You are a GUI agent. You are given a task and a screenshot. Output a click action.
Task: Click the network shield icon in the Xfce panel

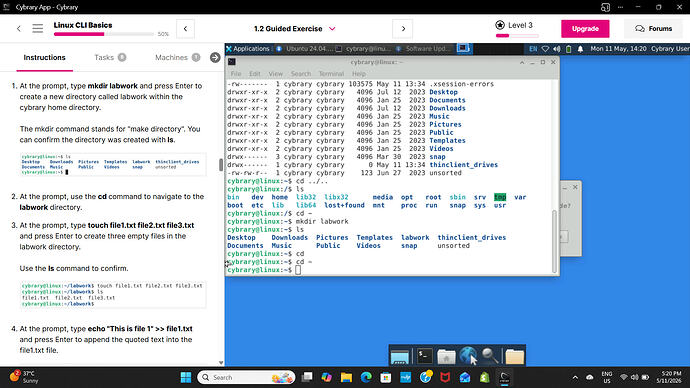click(x=545, y=49)
